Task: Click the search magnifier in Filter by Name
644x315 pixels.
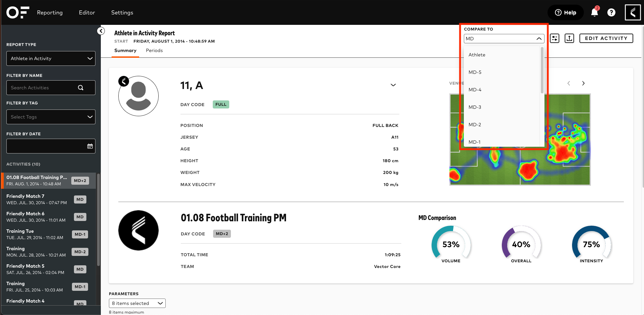Action: 81,88
